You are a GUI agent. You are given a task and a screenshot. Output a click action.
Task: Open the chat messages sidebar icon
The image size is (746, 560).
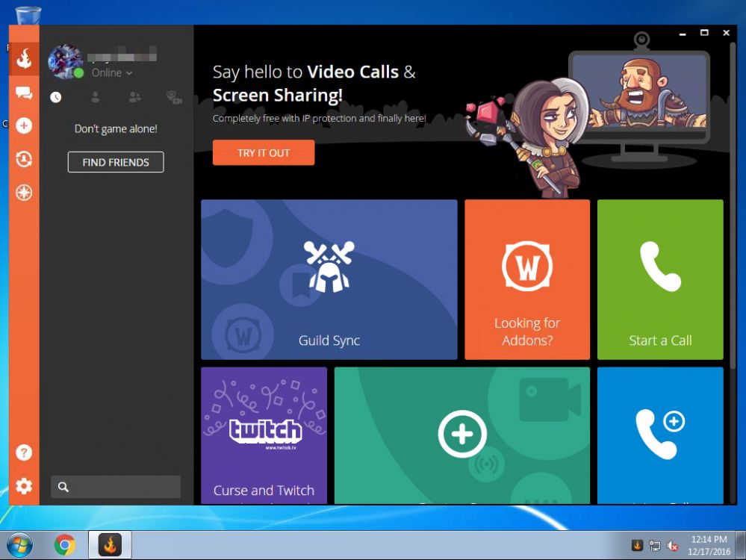coord(24,93)
